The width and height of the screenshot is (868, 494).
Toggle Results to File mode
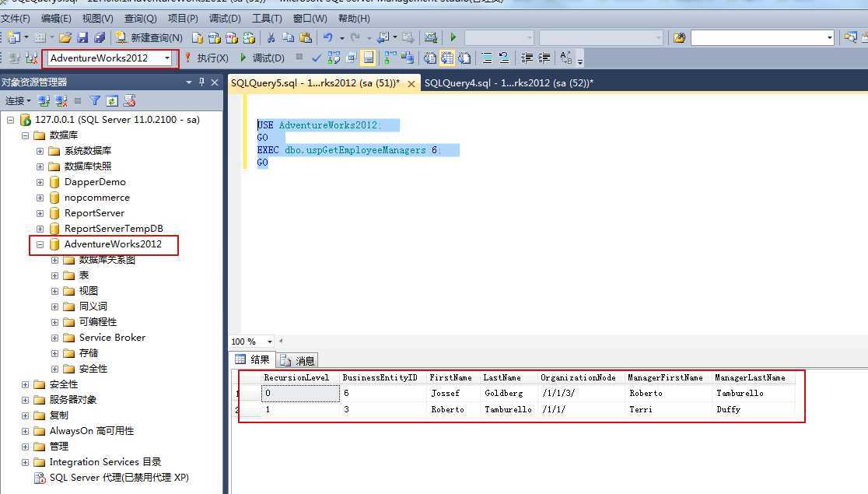pyautogui.click(x=464, y=58)
